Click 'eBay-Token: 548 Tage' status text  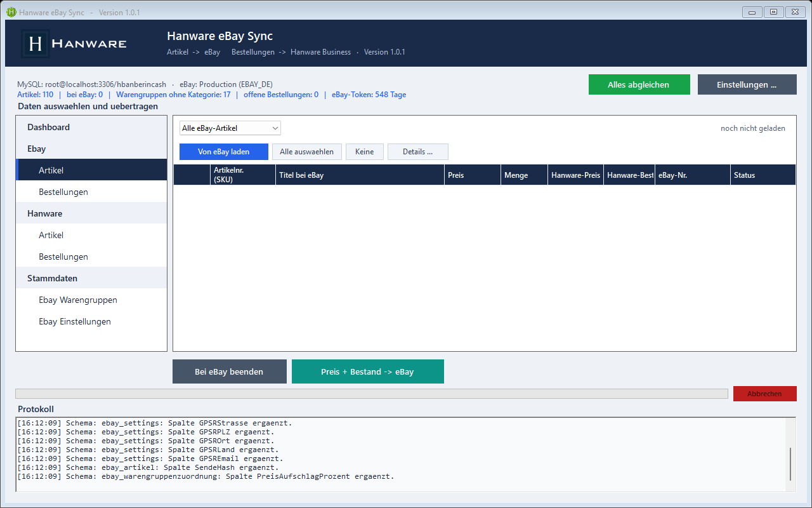coord(369,95)
